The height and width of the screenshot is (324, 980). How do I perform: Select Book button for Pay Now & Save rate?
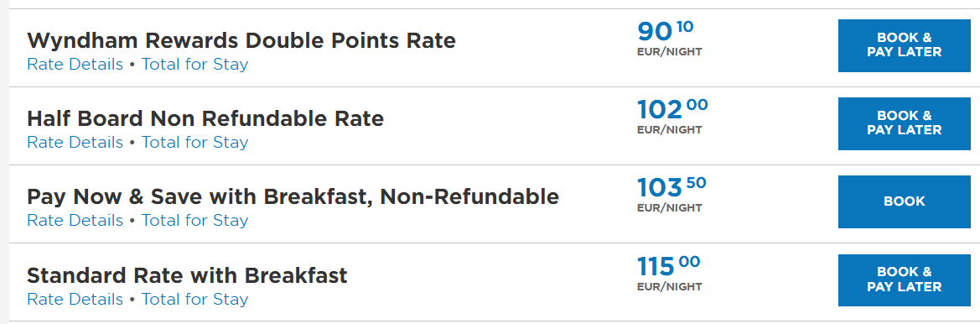(x=904, y=201)
